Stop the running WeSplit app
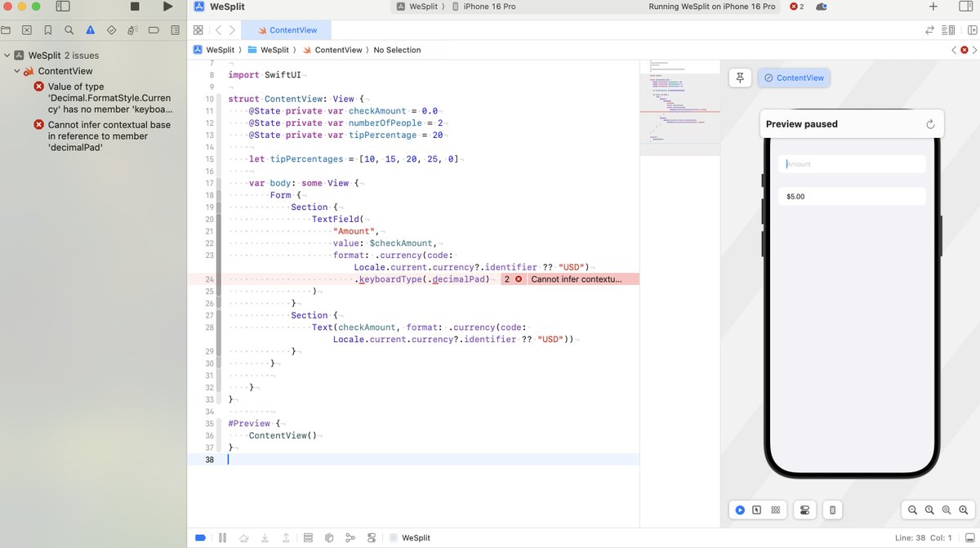 [135, 7]
